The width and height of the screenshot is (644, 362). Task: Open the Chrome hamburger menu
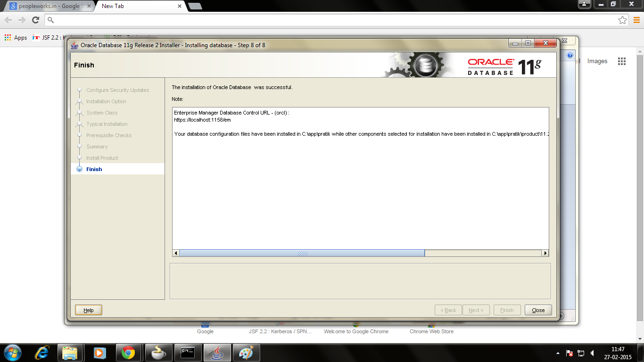coord(636,20)
